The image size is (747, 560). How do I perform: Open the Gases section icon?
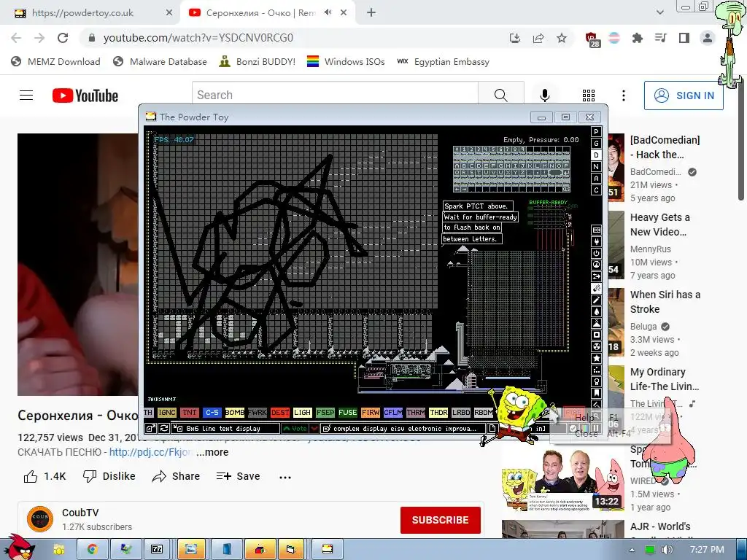596,300
